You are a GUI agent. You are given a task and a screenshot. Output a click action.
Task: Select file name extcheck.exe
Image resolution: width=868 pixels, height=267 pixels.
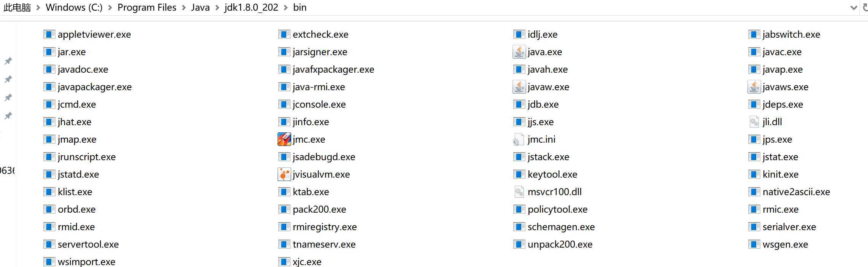coord(321,35)
